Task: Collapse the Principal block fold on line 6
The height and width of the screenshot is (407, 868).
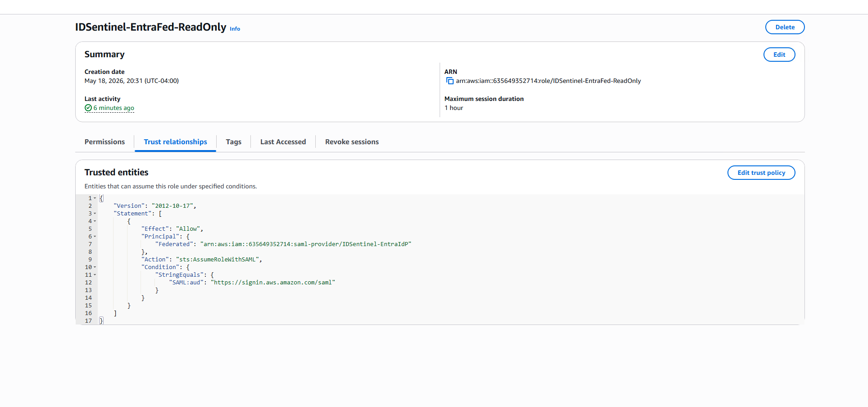Action: pos(95,237)
